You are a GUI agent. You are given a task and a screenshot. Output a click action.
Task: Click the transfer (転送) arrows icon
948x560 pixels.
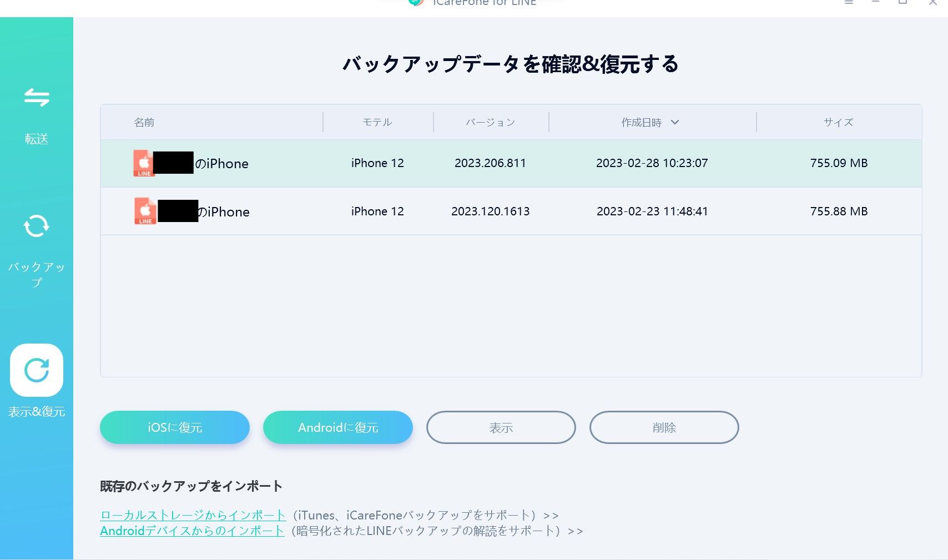[37, 98]
